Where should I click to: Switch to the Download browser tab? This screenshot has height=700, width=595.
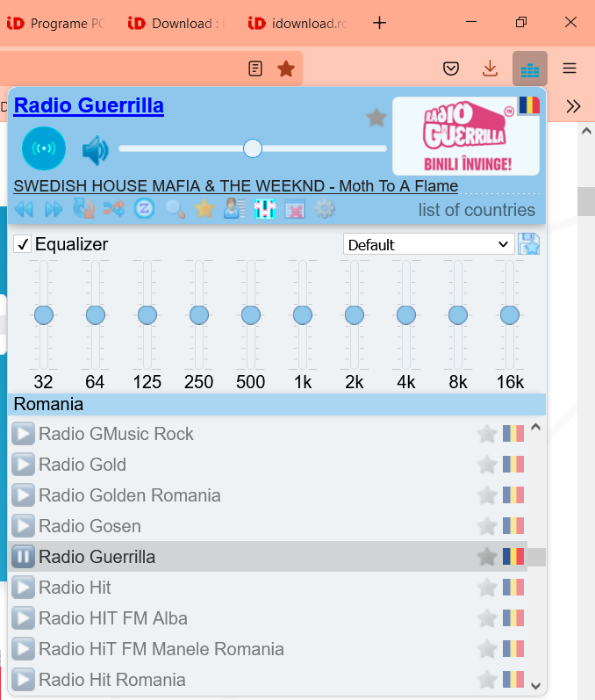tap(177, 23)
